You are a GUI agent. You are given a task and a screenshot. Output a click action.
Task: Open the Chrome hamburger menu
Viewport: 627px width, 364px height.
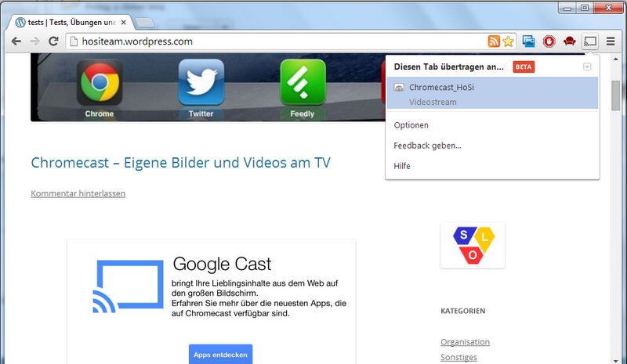coord(611,41)
